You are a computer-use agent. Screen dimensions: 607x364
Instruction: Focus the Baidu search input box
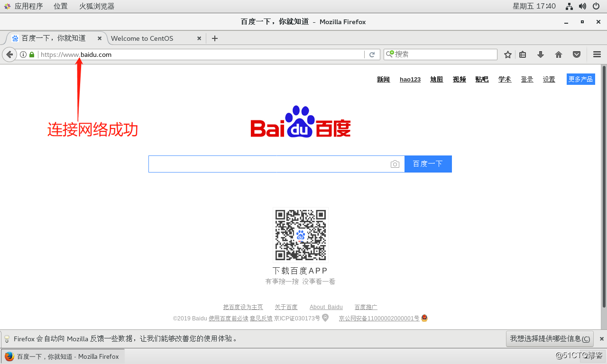[x=276, y=164]
